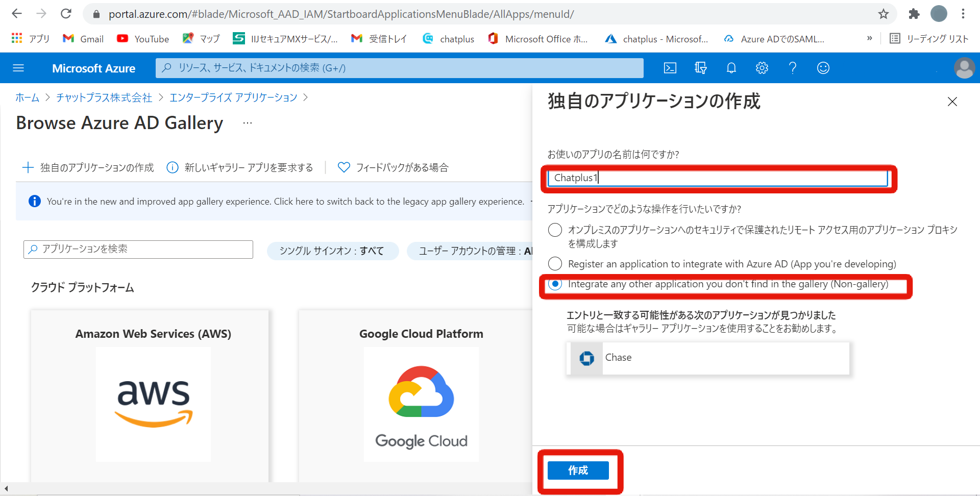Open the IIJセキュアMXサービス bookmark
This screenshot has width=980, height=496.
click(x=285, y=39)
